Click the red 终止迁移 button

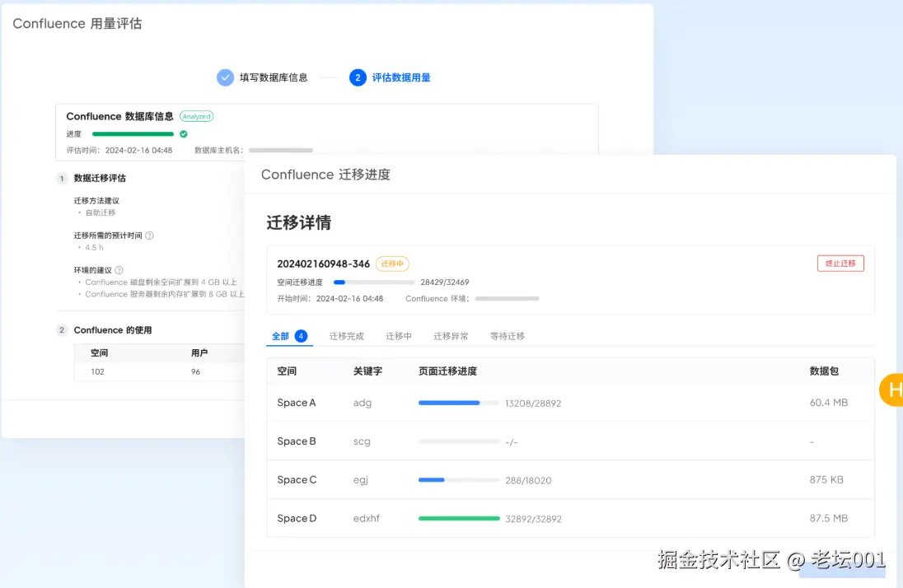[x=840, y=264]
